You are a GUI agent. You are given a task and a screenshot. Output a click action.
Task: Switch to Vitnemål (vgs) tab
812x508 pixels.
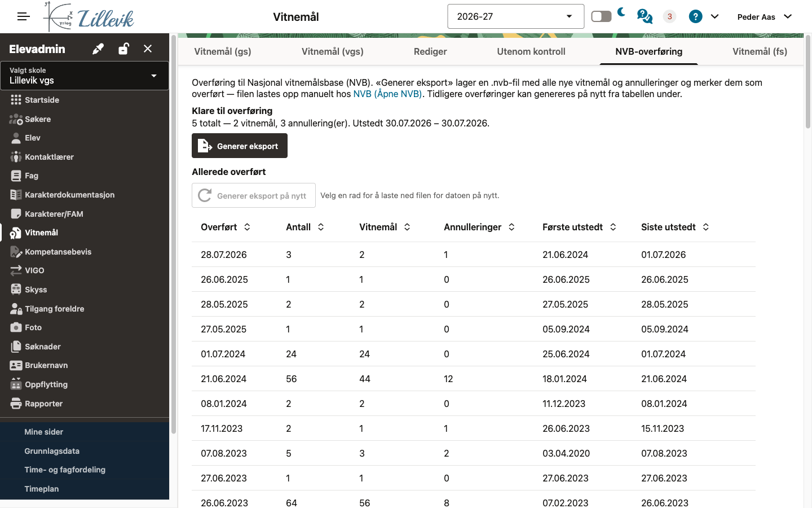pyautogui.click(x=333, y=51)
